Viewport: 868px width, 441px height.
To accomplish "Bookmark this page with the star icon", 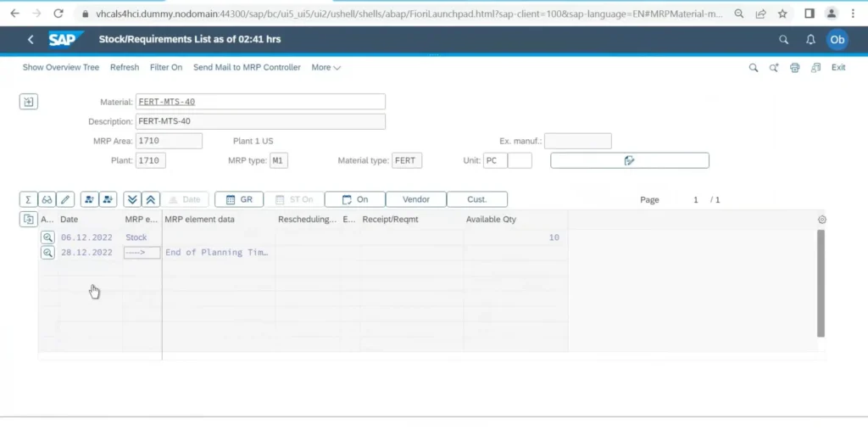I will coord(782,14).
